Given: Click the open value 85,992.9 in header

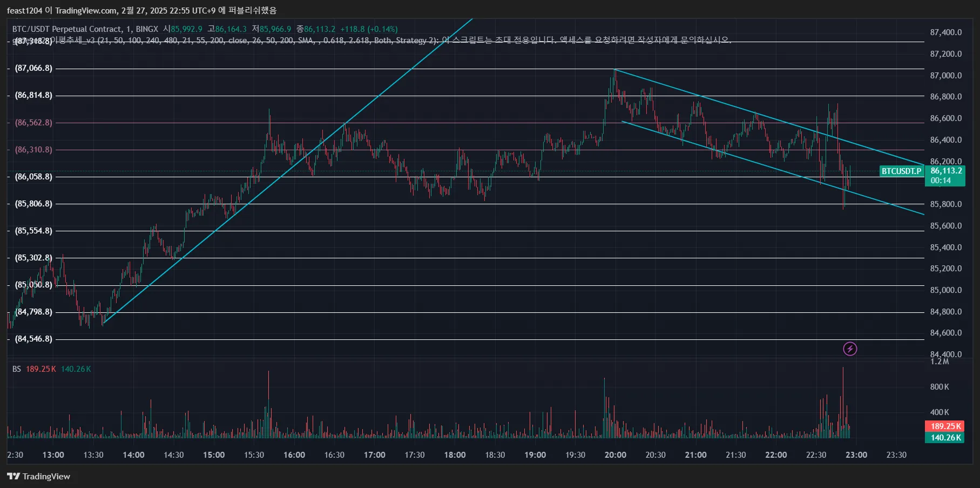Looking at the screenshot, I should [186, 29].
